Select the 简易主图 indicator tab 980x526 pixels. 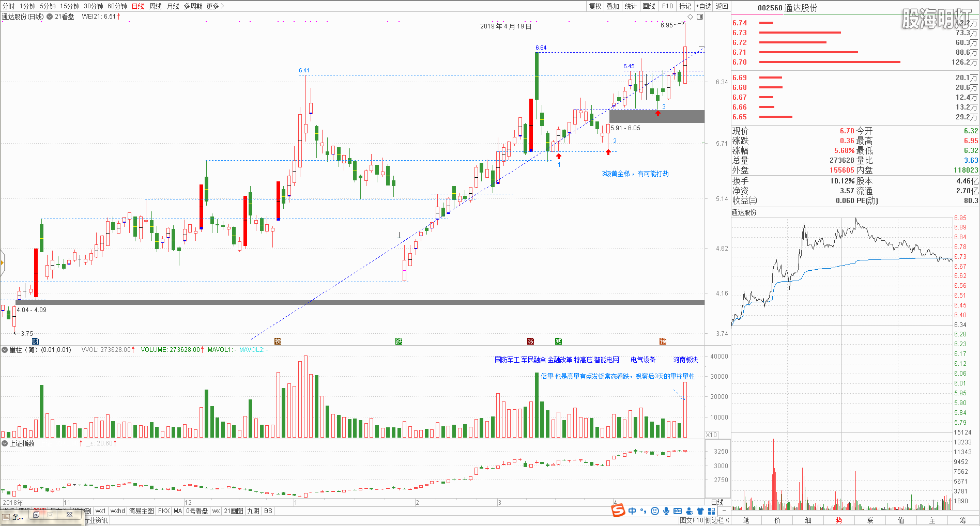click(x=142, y=511)
